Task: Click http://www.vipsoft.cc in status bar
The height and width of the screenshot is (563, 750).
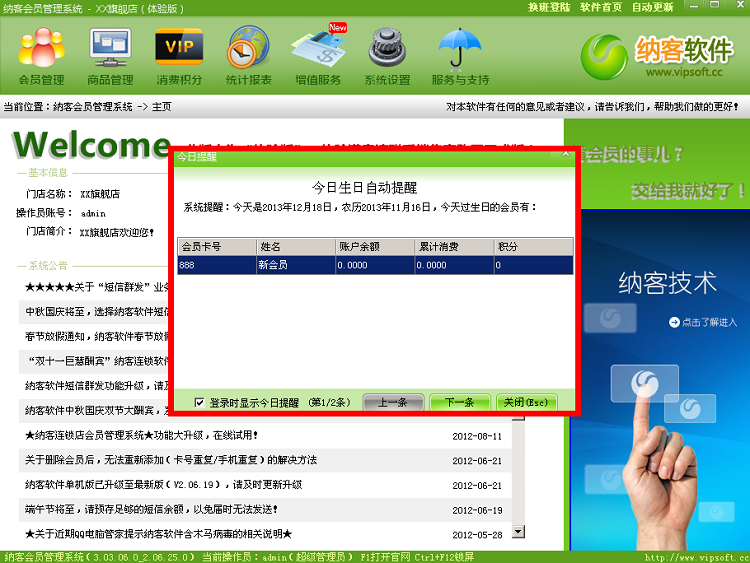Action: pyautogui.click(x=696, y=557)
